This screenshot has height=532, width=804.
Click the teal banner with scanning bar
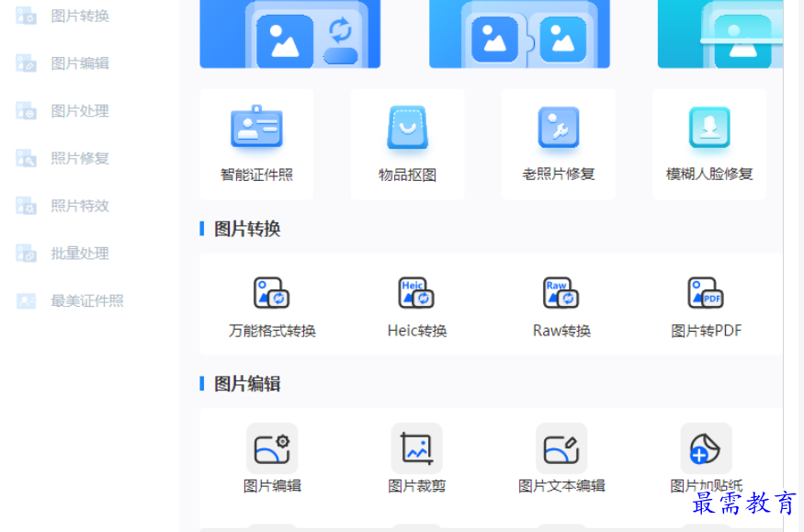click(x=719, y=34)
